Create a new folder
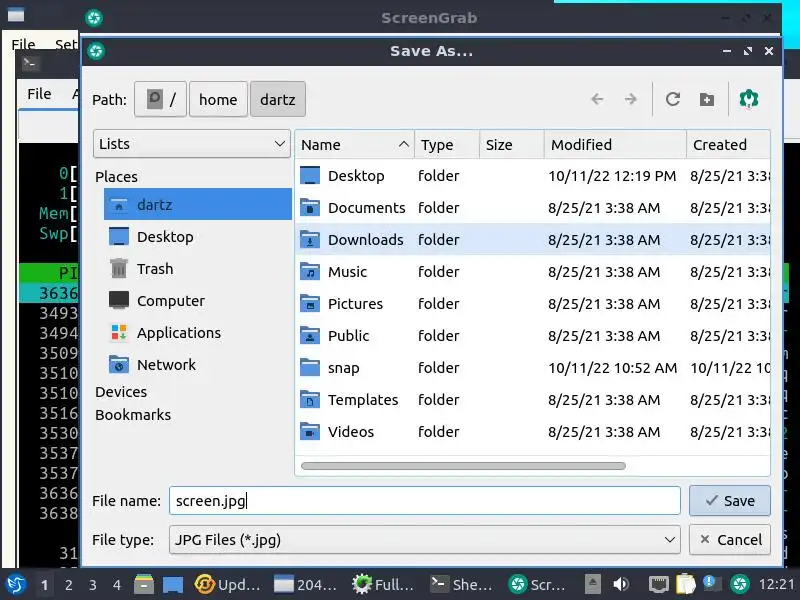This screenshot has width=800, height=600. tap(707, 99)
